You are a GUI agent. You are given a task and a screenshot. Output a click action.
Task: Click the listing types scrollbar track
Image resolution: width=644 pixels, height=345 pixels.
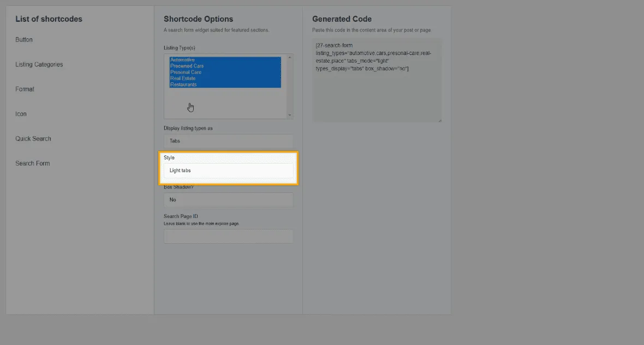click(x=290, y=87)
